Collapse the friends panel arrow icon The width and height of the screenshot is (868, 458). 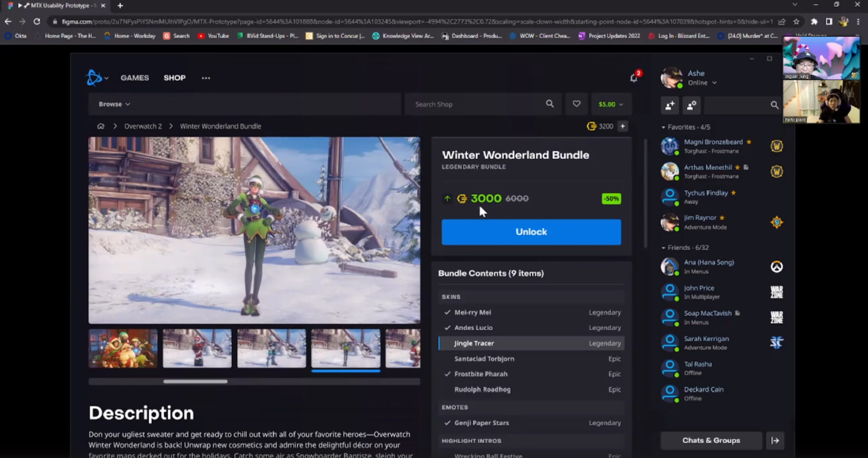pyautogui.click(x=775, y=440)
